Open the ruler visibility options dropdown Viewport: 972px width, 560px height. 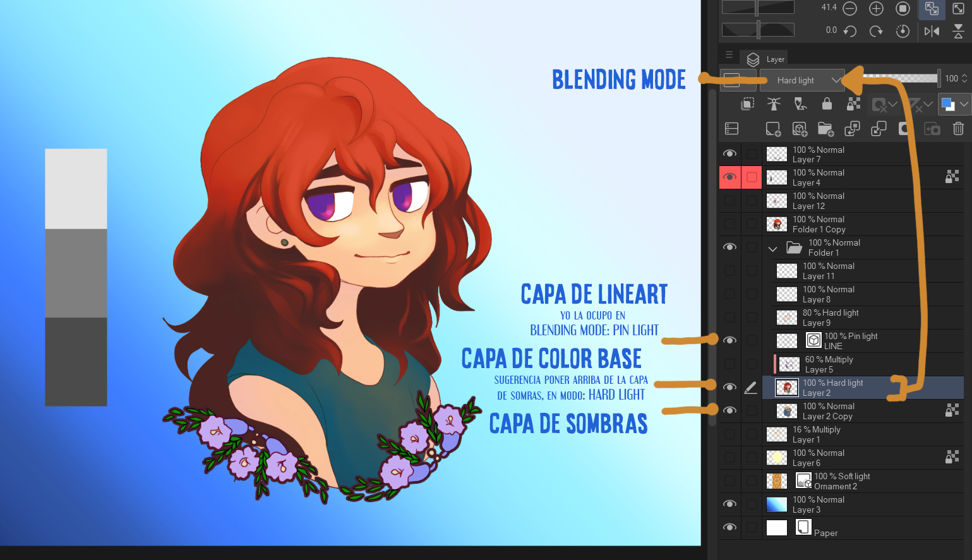point(928,104)
